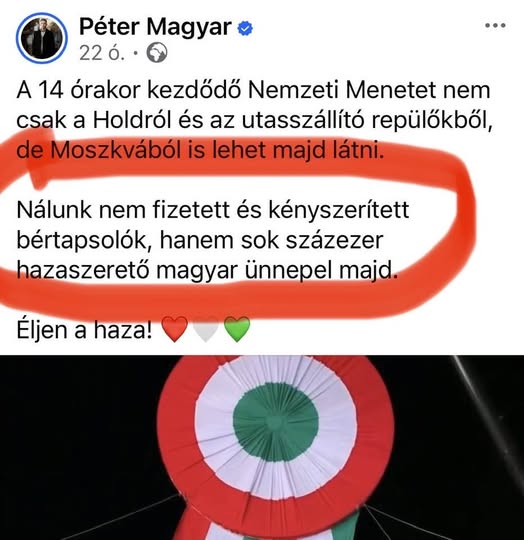Click the blue verified badge icon
This screenshot has height=540, width=524.
[x=245, y=29]
